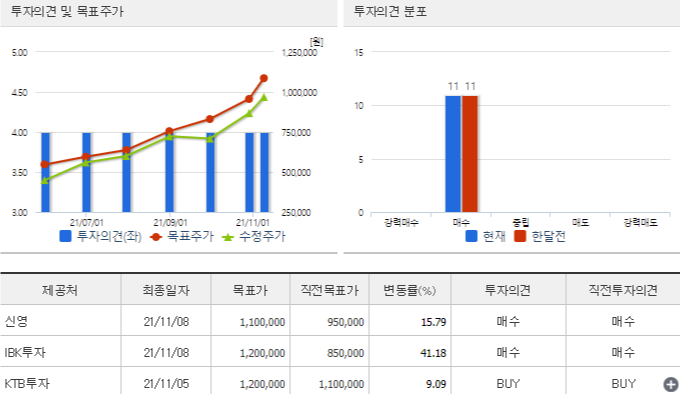
Task: Click last red 목표주가 data point
Action: point(264,78)
